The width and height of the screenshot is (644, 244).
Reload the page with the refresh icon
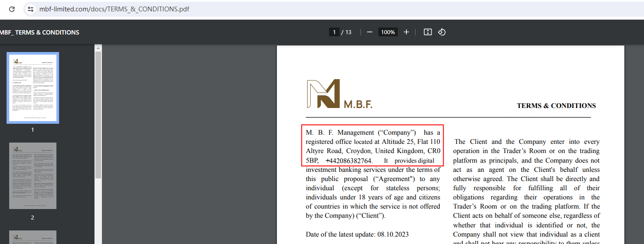pyautogui.click(x=12, y=9)
